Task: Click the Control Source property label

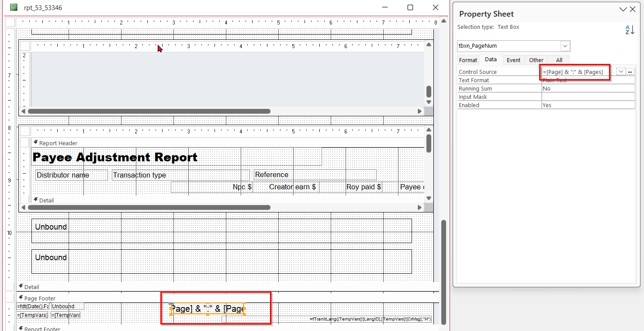Action: tap(478, 72)
